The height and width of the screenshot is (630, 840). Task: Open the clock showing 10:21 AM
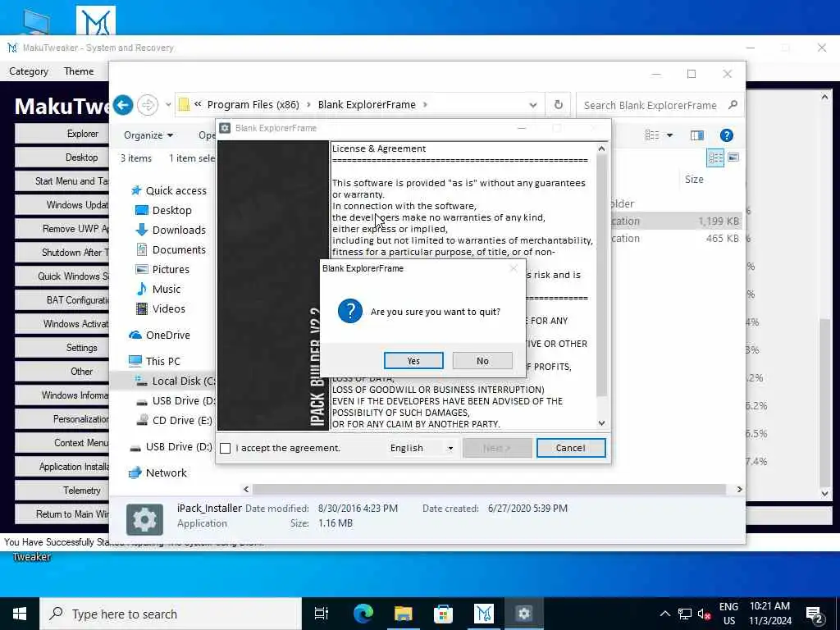point(769,614)
